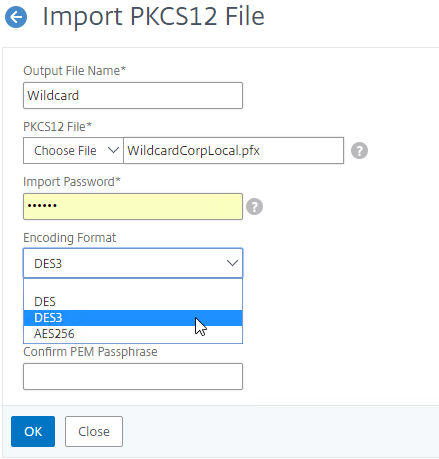This screenshot has width=439, height=459.
Task: Choose the highlighted DES3 option
Action: [133, 318]
